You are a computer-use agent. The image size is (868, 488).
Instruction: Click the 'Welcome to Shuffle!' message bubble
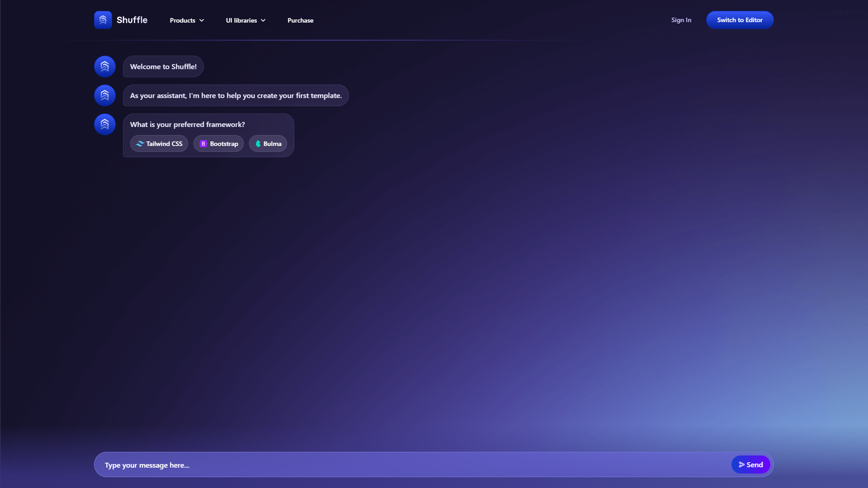tap(163, 66)
